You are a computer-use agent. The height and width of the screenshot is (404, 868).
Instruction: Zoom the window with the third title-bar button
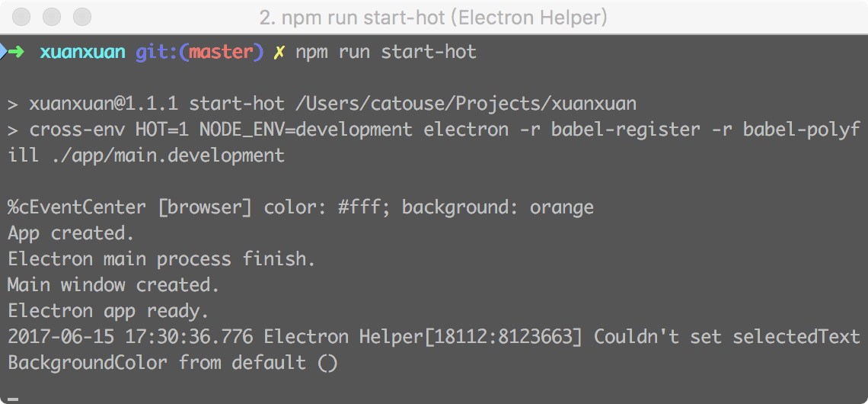[x=82, y=16]
